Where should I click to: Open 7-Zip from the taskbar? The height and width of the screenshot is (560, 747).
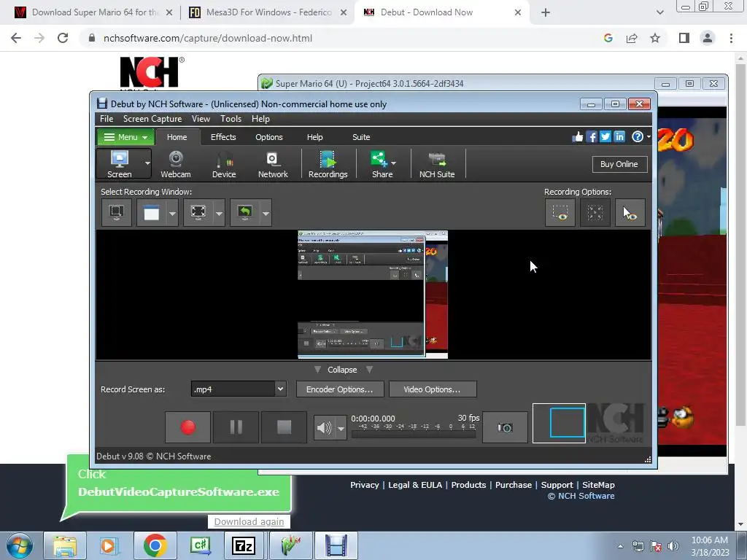(x=244, y=545)
